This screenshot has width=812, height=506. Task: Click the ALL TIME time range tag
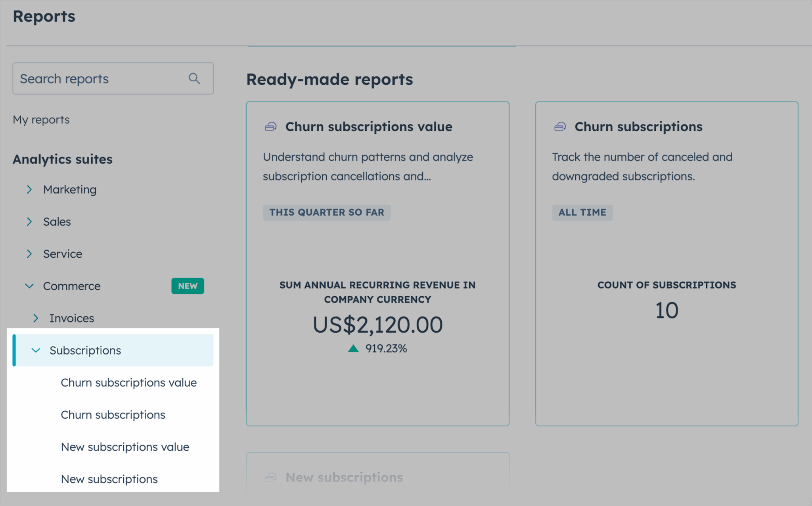pyautogui.click(x=582, y=212)
